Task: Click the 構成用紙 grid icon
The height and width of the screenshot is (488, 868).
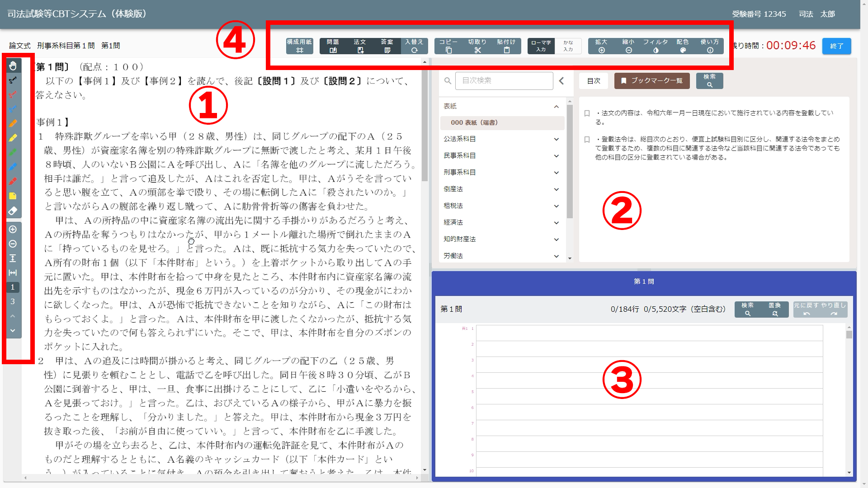Action: coord(299,46)
